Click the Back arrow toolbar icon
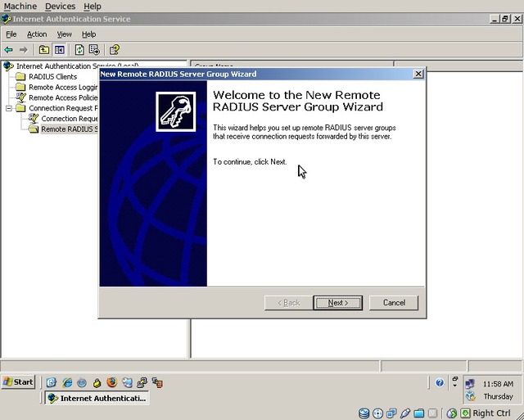This screenshot has height=420, width=524. pos(9,50)
